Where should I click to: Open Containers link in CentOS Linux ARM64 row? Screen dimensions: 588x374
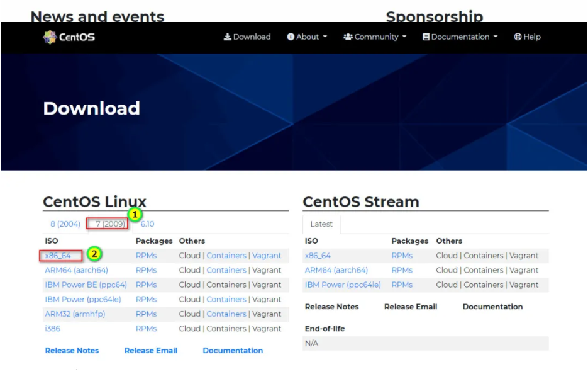point(226,270)
